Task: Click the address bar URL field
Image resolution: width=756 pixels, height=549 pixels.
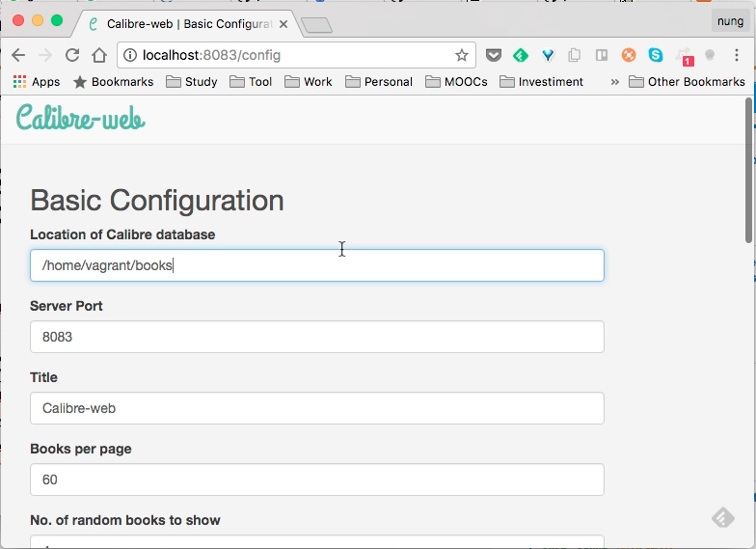Action: pyautogui.click(x=294, y=55)
